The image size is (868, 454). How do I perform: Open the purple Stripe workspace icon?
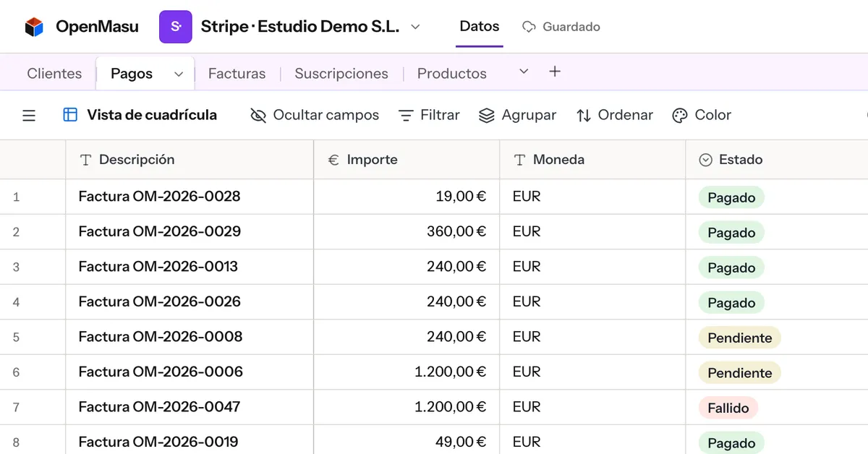click(x=176, y=27)
